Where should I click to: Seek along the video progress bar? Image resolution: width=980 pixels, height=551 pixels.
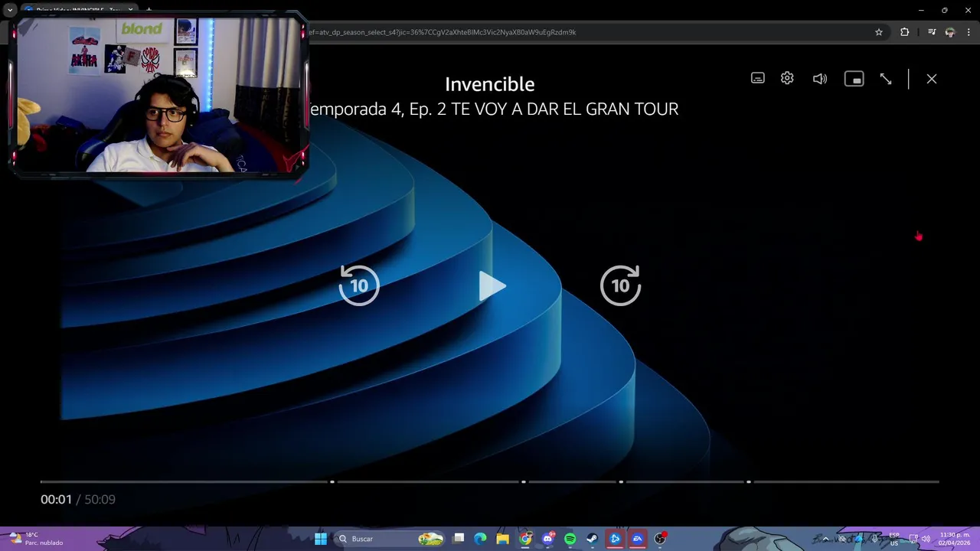[489, 481]
